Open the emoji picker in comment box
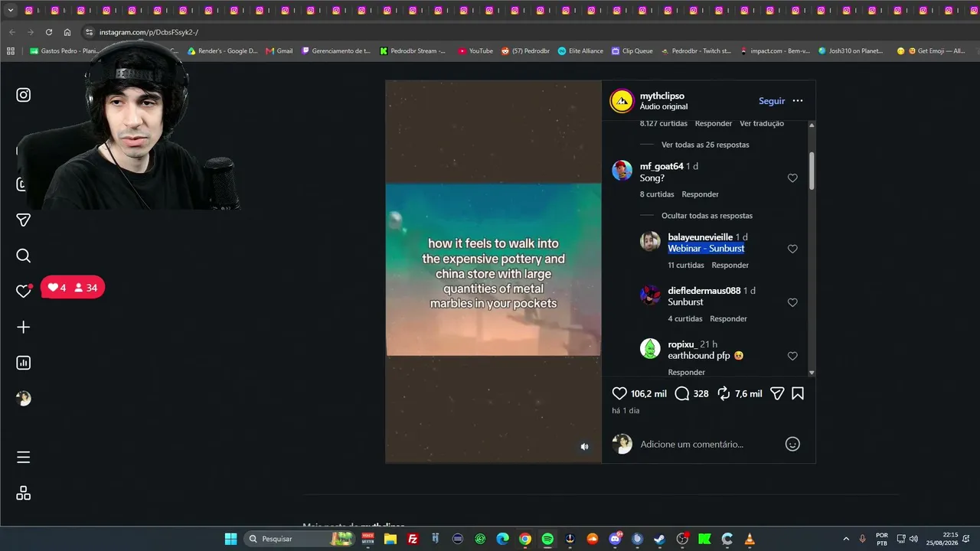This screenshot has height=551, width=980. tap(792, 444)
